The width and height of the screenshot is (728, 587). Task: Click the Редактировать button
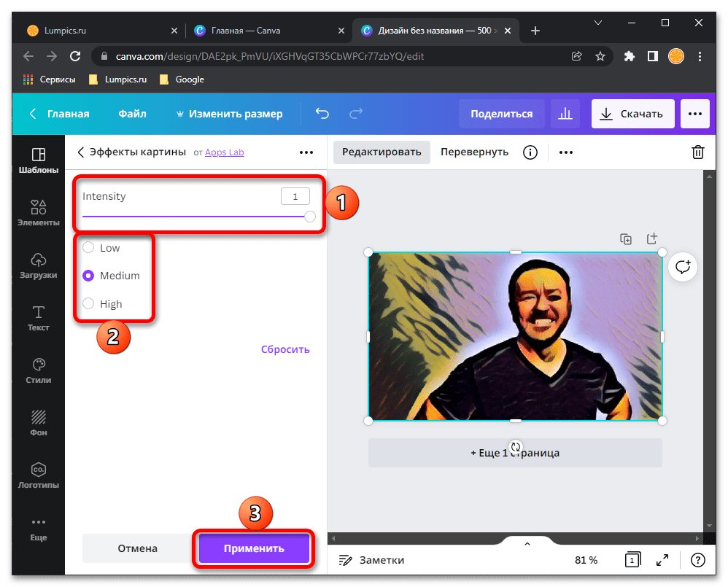(x=382, y=152)
